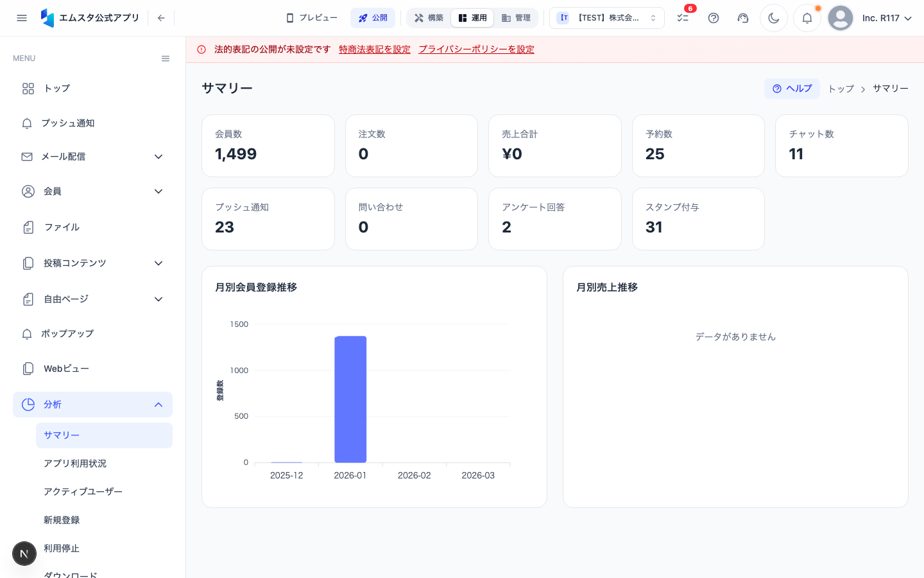Expand the 投稿コンテンツ menu section
The height and width of the screenshot is (578, 924).
pyautogui.click(x=92, y=263)
